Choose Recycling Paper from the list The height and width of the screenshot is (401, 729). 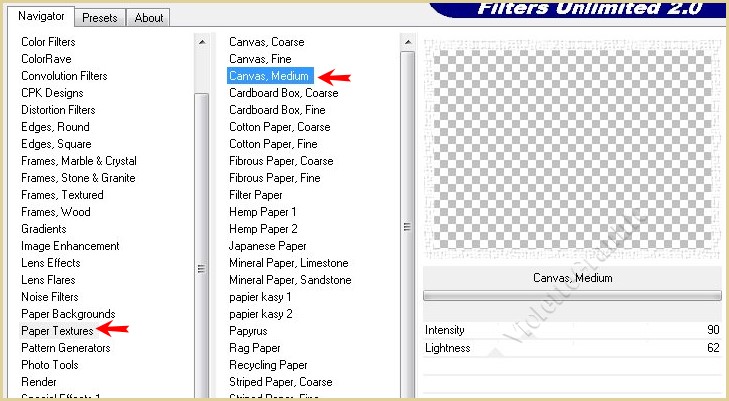click(268, 365)
